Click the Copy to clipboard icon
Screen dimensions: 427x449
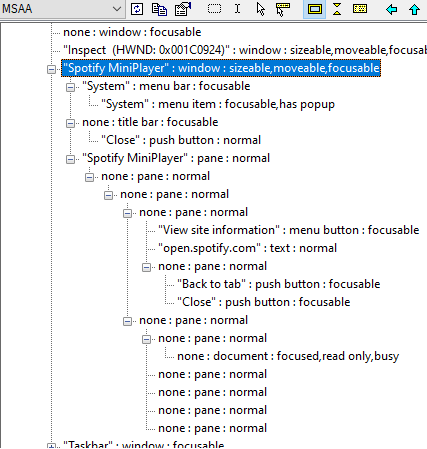tap(159, 9)
